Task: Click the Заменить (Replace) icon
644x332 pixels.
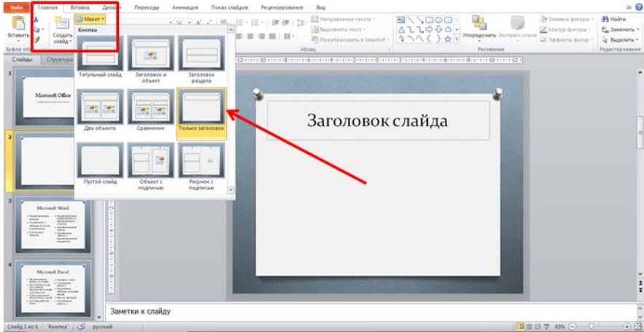Action: point(604,29)
